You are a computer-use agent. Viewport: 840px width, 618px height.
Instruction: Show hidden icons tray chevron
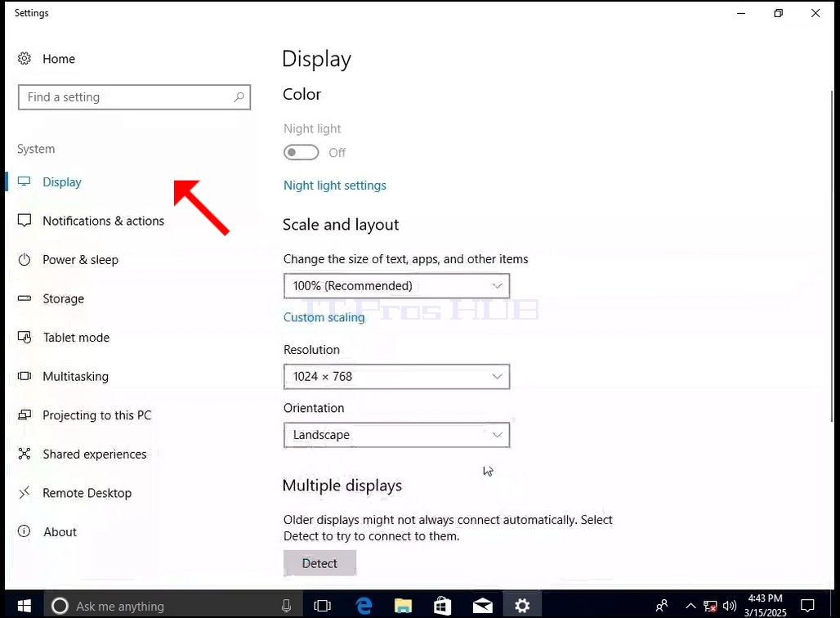(691, 607)
